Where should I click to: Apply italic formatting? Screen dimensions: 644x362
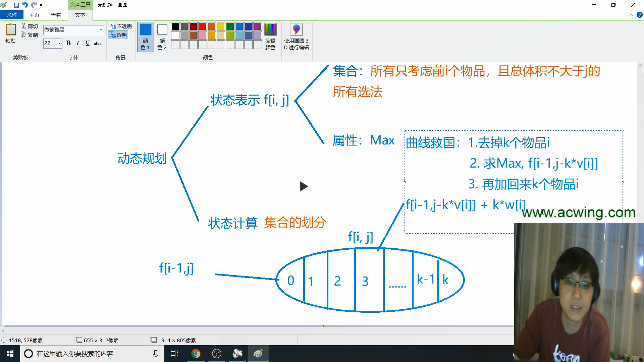click(x=78, y=43)
